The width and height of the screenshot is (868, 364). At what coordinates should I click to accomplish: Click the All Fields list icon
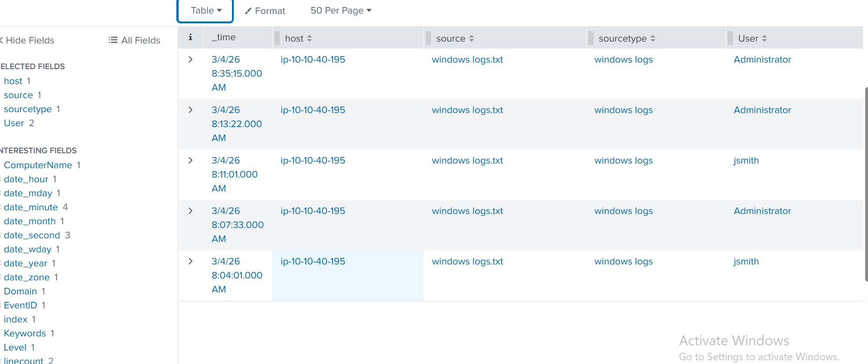(x=113, y=40)
